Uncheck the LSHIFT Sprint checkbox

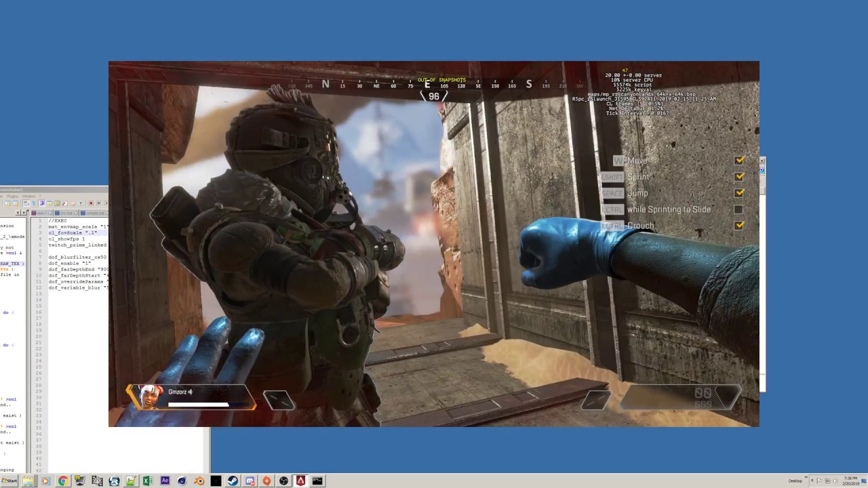pyautogui.click(x=739, y=176)
